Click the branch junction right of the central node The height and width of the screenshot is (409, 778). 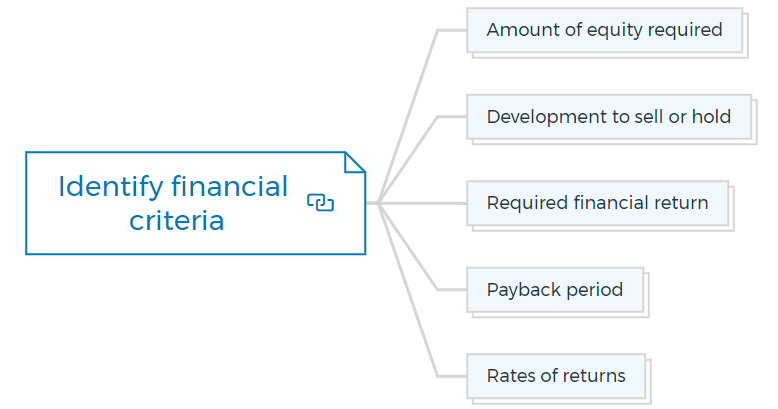[x=378, y=203]
